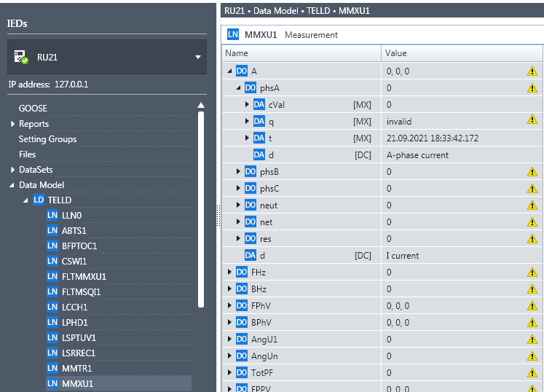Click warning icon on the FHz row
The height and width of the screenshot is (392, 544).
[532, 273]
